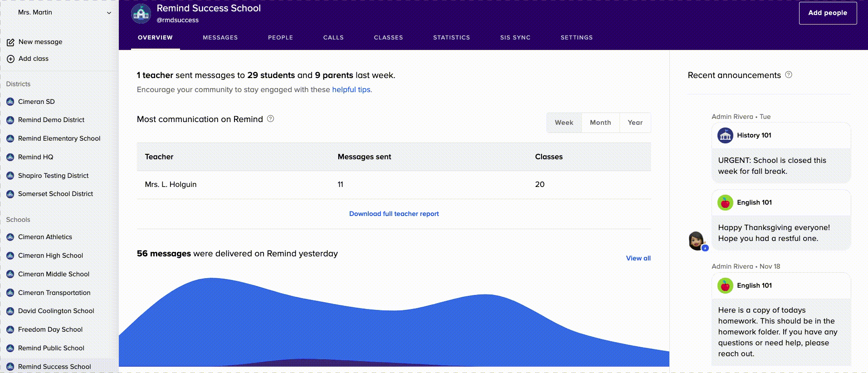This screenshot has width=868, height=373.
Task: Click the Add people button
Action: click(x=828, y=13)
